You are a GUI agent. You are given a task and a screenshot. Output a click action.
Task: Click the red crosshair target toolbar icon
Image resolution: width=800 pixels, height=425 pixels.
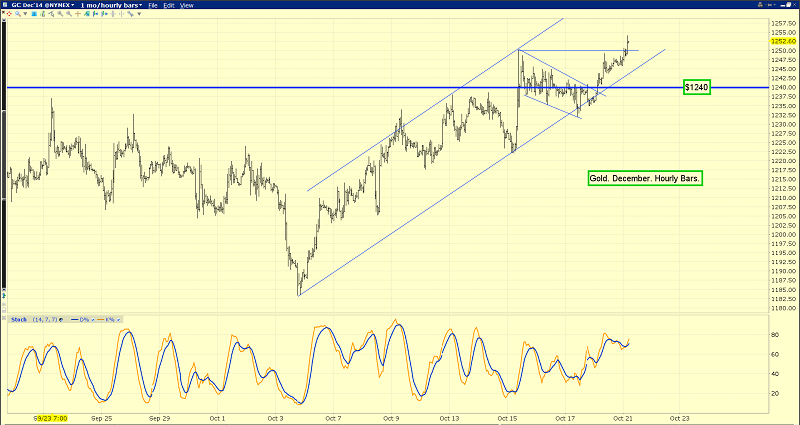[9, 14]
